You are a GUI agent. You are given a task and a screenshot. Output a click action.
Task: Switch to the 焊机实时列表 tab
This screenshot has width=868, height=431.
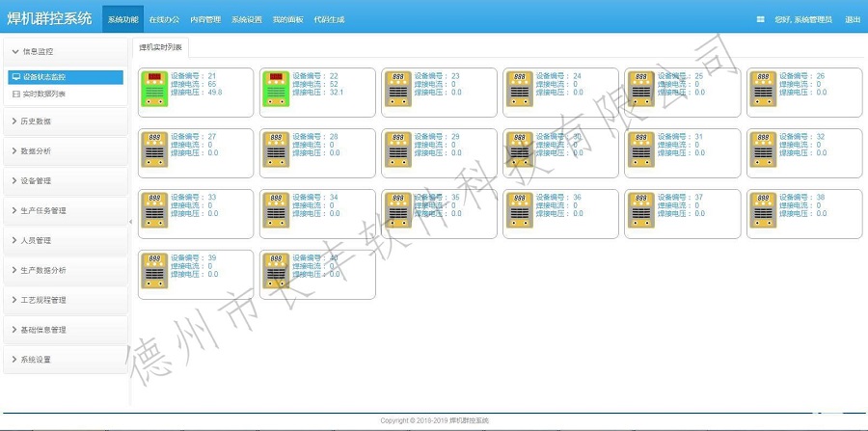tap(161, 47)
